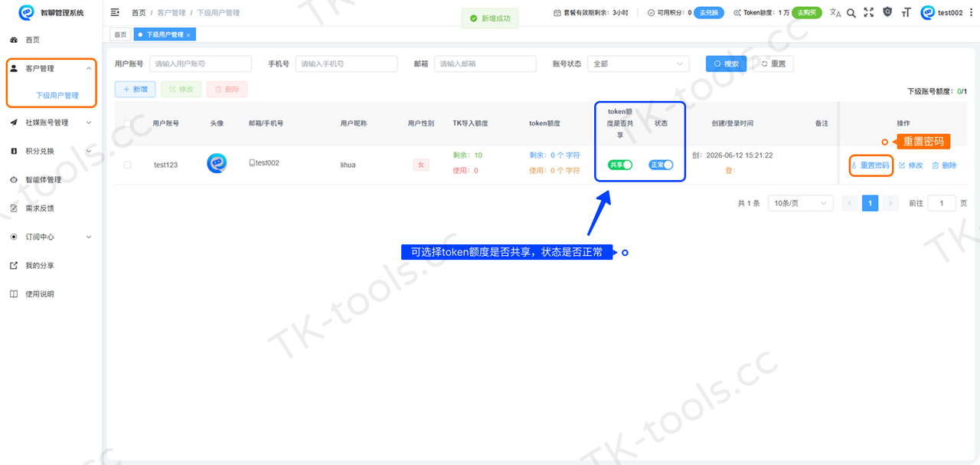
Task: Click 重置密码 for test123
Action: click(871, 165)
